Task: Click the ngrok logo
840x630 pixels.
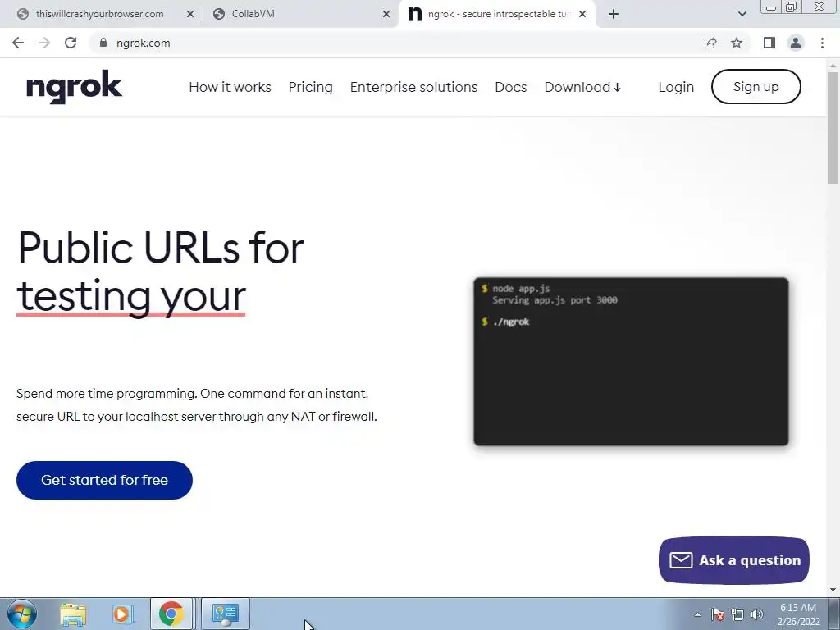Action: [74, 86]
